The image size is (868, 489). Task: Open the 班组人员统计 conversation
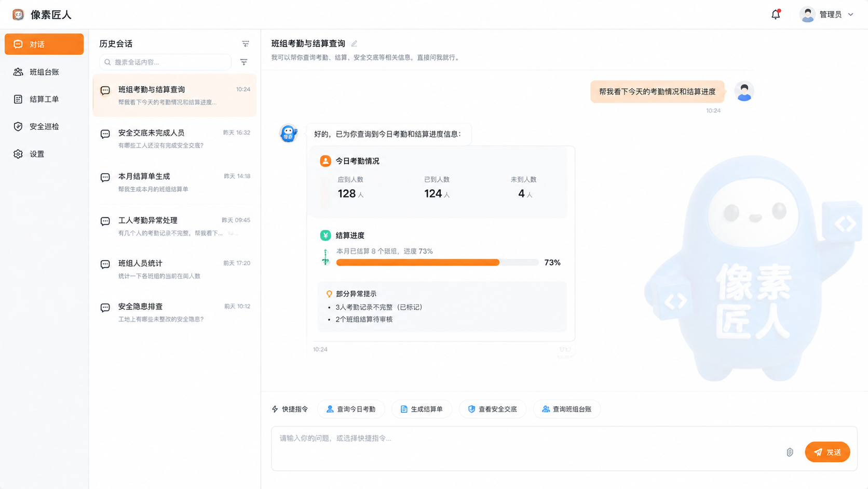tap(174, 269)
